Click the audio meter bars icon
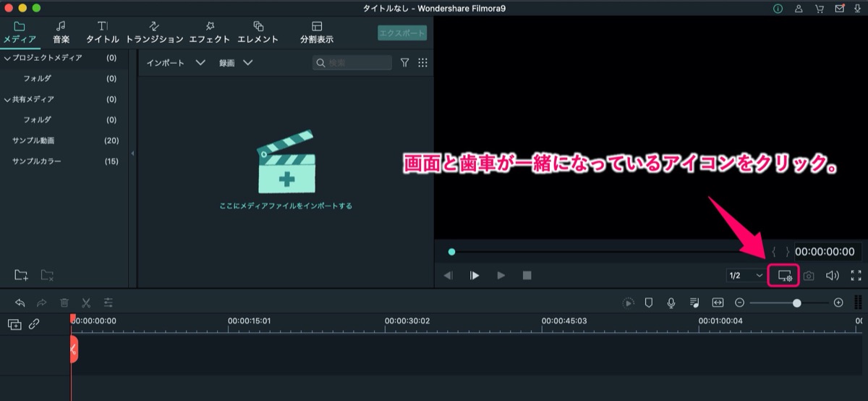 (858, 303)
